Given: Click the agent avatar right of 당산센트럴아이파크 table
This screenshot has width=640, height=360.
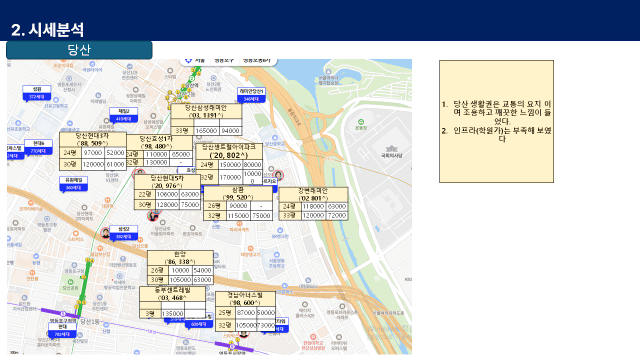Looking at the screenshot, I should point(278,175).
